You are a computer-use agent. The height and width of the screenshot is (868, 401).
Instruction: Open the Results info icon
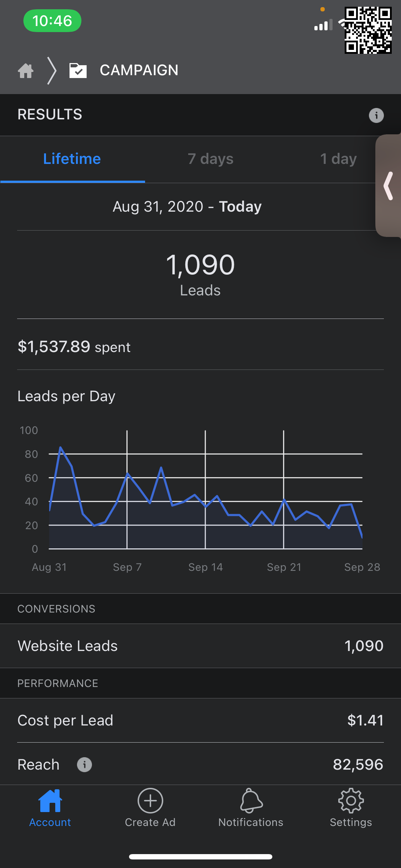(376, 115)
